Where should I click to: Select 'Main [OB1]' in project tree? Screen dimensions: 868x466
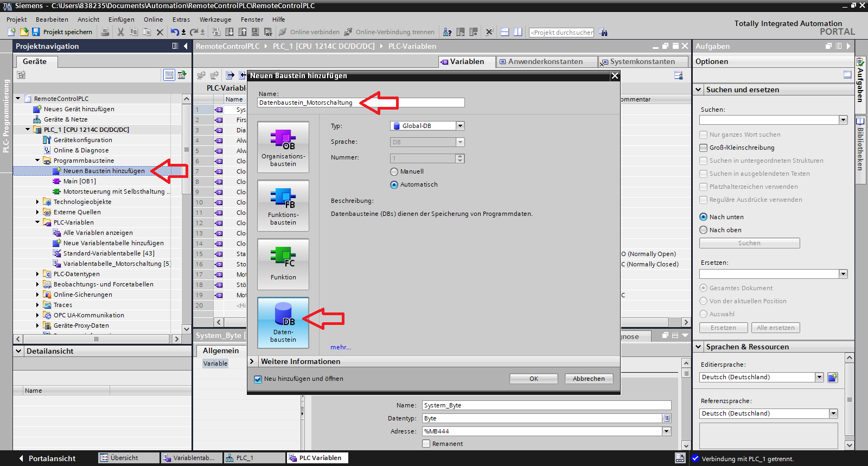pyautogui.click(x=79, y=181)
